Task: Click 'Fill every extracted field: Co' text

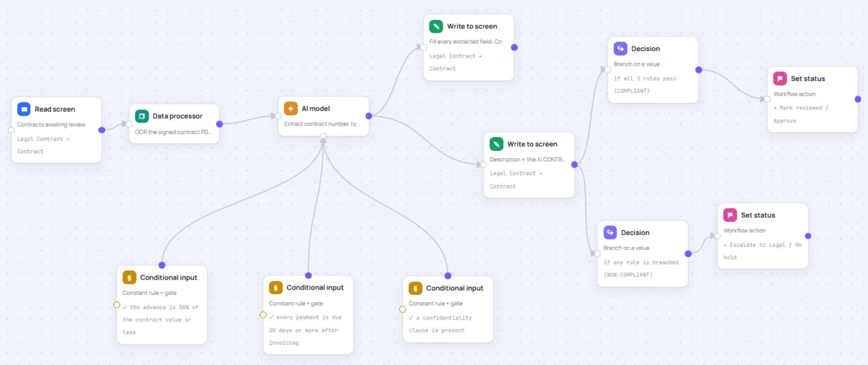Action: click(465, 42)
